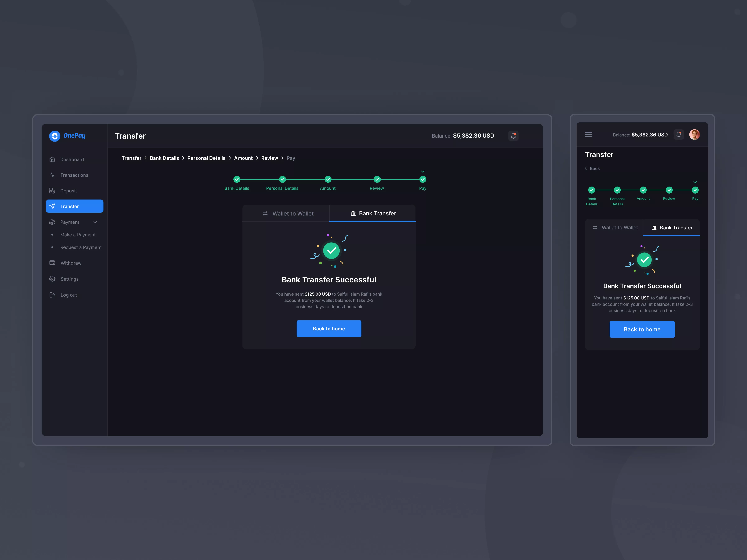Image resolution: width=747 pixels, height=560 pixels.
Task: Click desktop balance amount $5,382.36 USD
Action: pyautogui.click(x=473, y=136)
